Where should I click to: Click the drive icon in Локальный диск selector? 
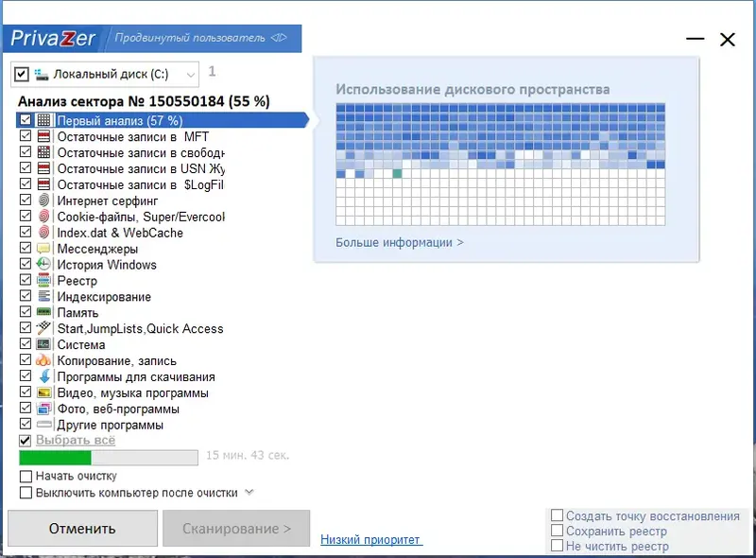(42, 75)
